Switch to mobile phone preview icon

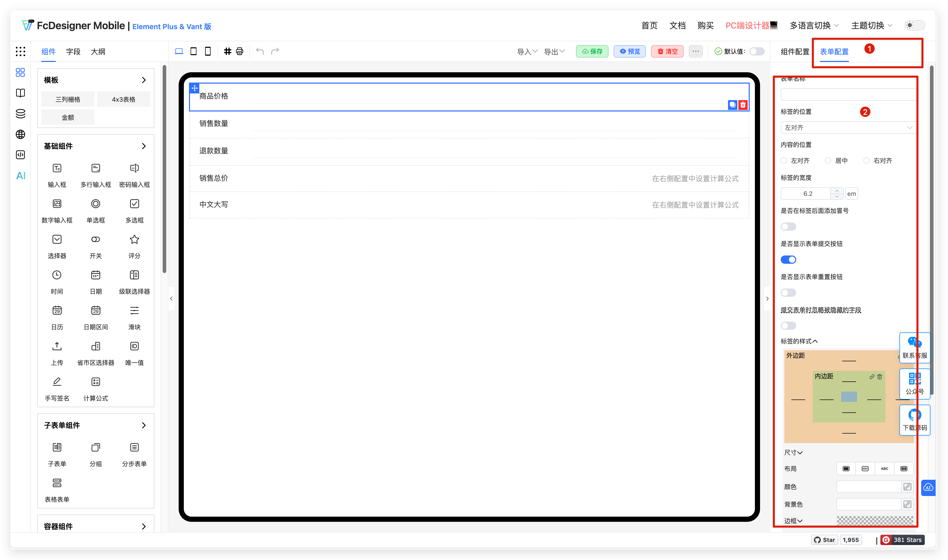(x=208, y=51)
